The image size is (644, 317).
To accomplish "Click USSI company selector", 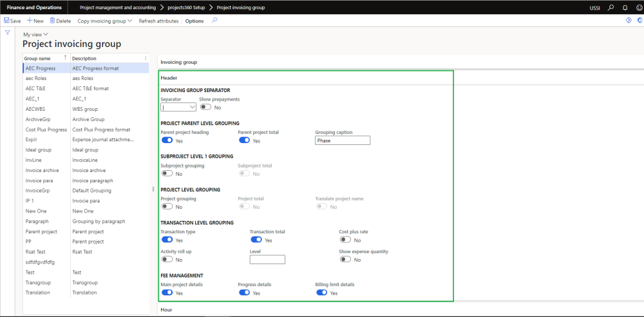I will point(594,8).
